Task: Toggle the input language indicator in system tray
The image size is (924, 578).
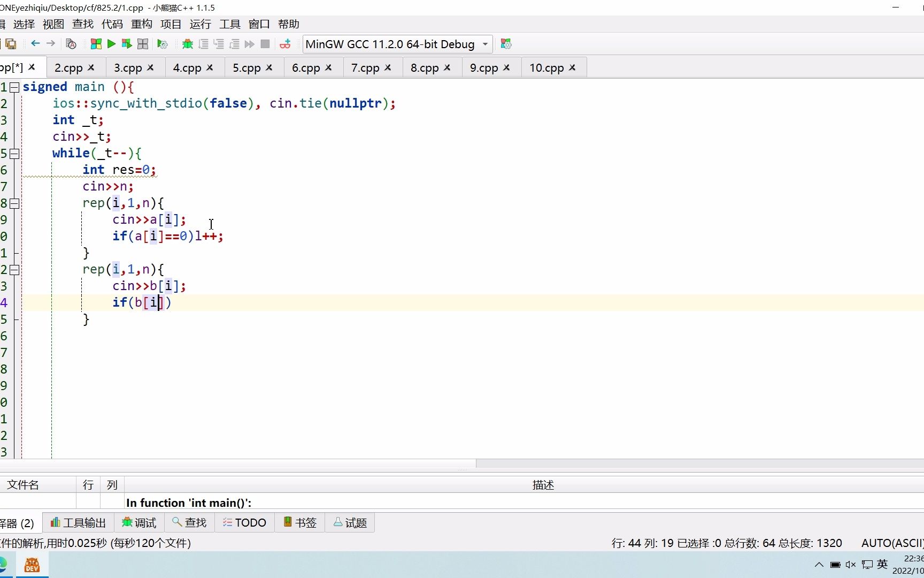Action: coord(882,564)
